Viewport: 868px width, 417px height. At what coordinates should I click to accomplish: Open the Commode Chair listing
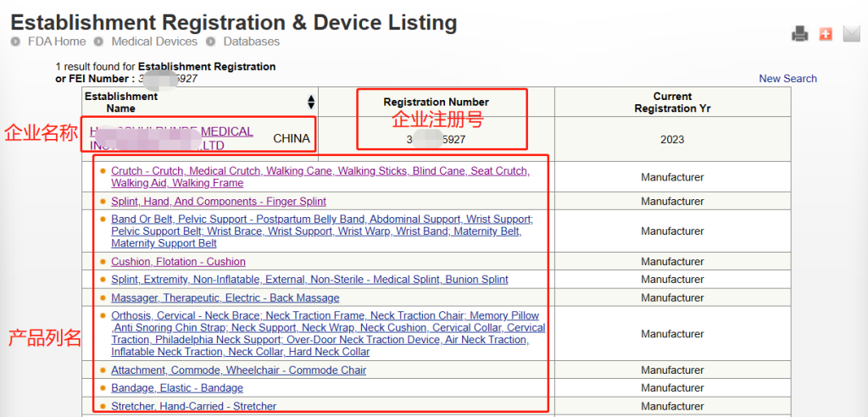point(238,370)
